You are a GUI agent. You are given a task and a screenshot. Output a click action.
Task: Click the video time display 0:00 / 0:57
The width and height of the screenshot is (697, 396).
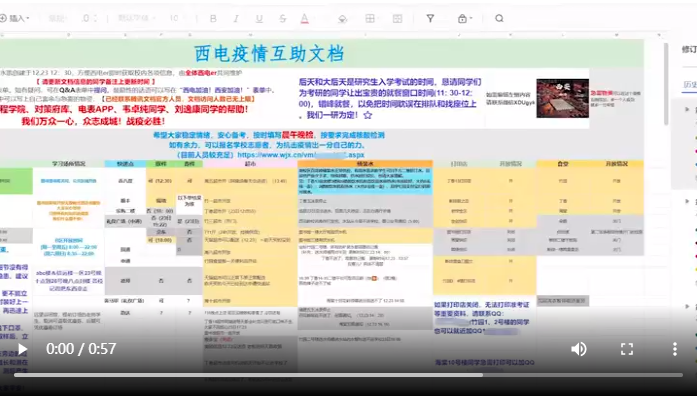click(x=81, y=349)
